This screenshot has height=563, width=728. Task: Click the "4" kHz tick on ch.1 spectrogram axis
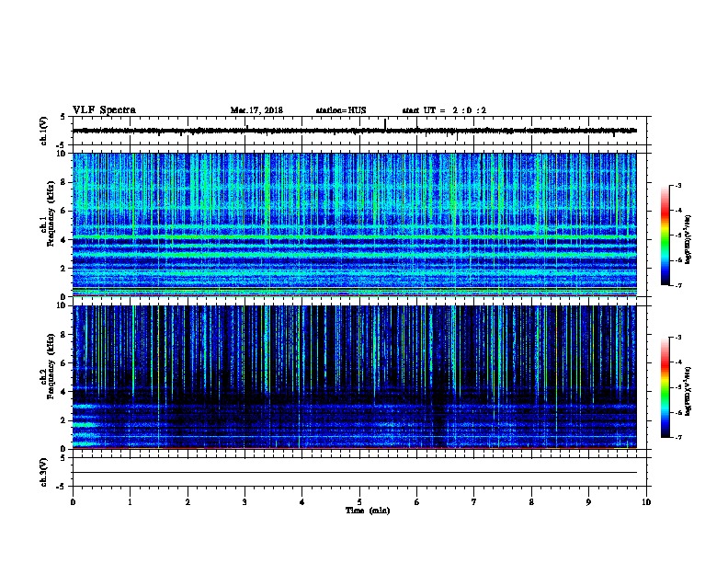coord(64,240)
